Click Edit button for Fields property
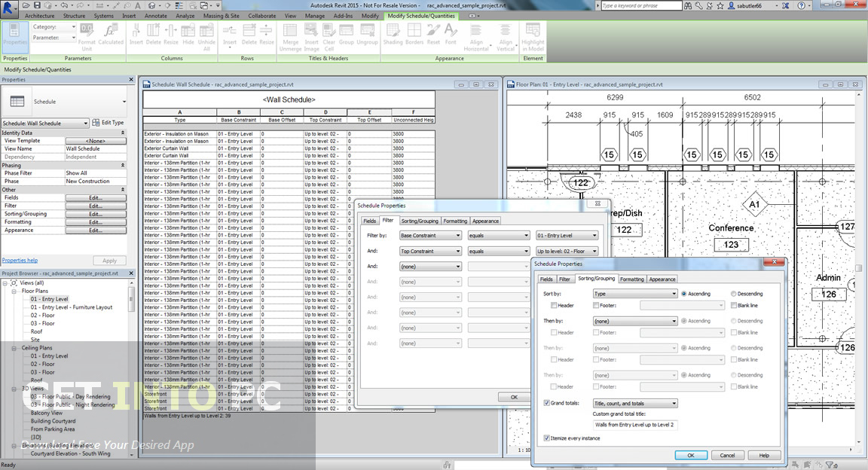Viewport: 868px width, 470px height. click(x=96, y=197)
